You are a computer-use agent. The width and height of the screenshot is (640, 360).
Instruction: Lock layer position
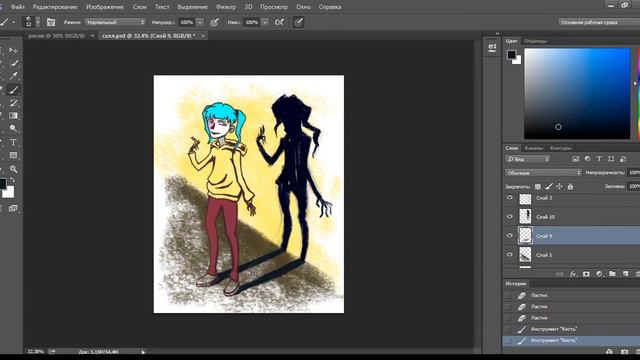[x=560, y=187]
